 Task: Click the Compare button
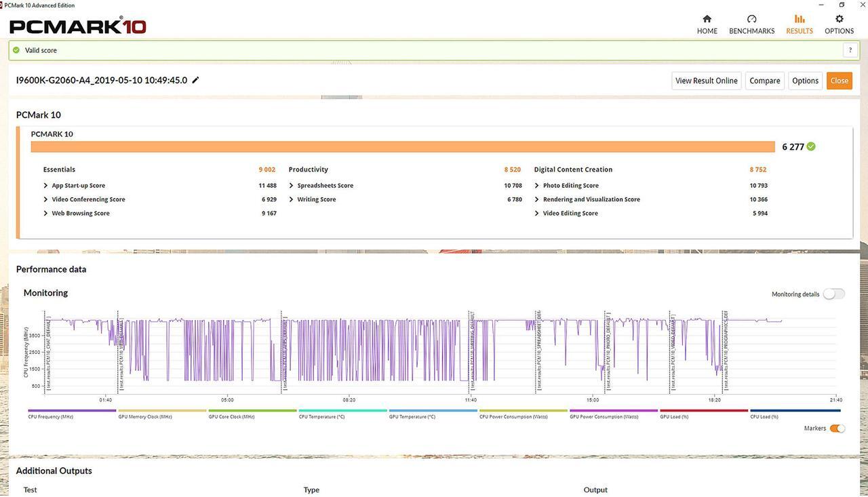click(x=764, y=81)
